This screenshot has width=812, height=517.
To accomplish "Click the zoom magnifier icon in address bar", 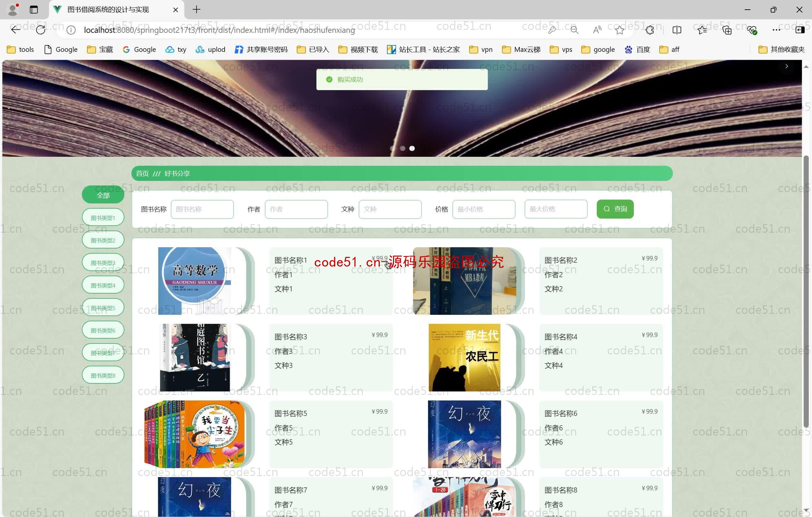I will [574, 30].
